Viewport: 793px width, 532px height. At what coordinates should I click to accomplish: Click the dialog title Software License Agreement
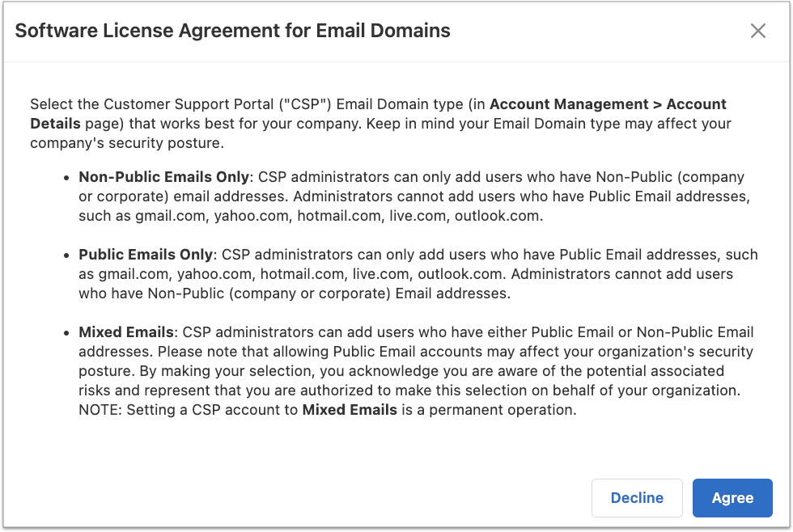[x=233, y=32]
